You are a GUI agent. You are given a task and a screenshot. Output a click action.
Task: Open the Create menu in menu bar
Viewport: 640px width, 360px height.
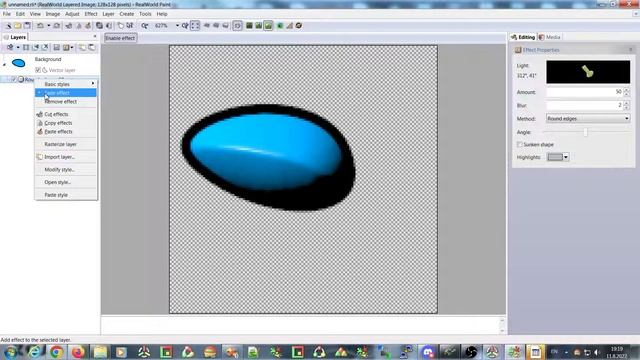(127, 14)
